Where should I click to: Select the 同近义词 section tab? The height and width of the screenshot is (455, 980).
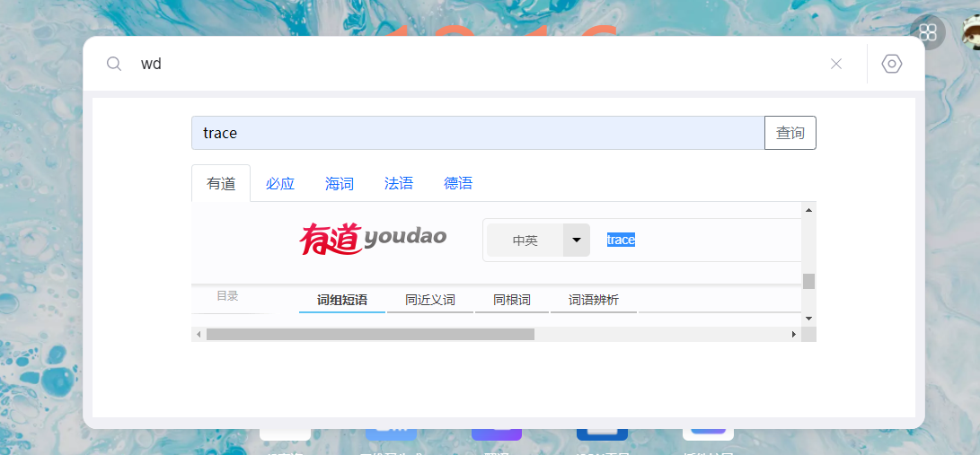click(430, 301)
